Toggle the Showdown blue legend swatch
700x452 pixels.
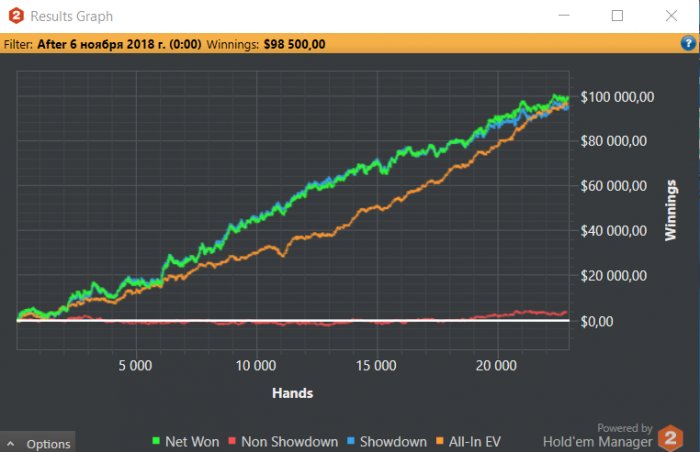coord(350,441)
